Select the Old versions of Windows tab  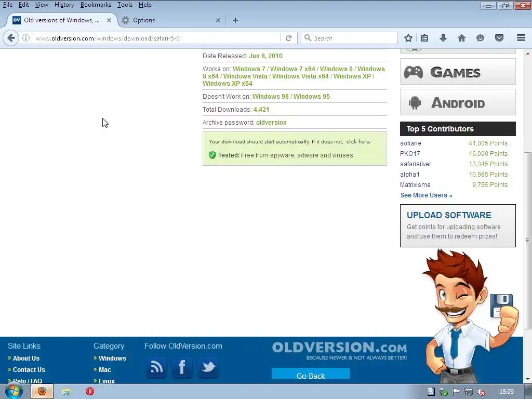(62, 20)
